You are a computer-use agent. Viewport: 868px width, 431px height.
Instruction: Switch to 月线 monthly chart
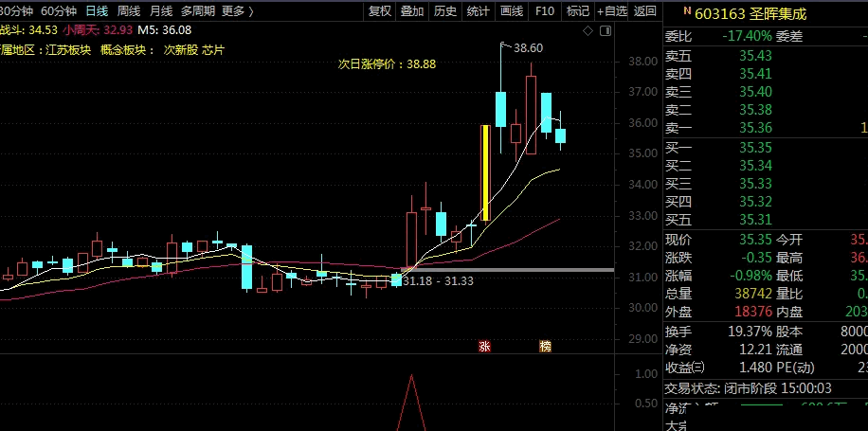coord(161,11)
